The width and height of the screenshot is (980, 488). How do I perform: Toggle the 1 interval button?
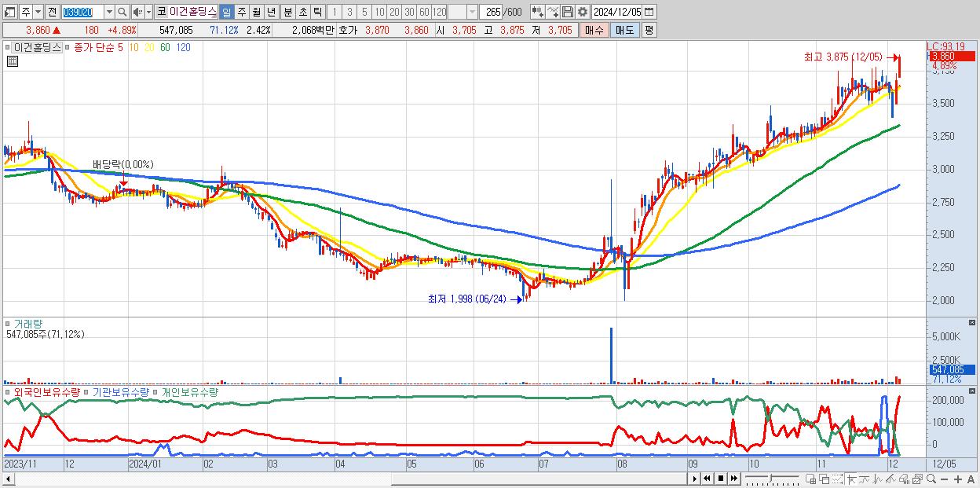(334, 12)
